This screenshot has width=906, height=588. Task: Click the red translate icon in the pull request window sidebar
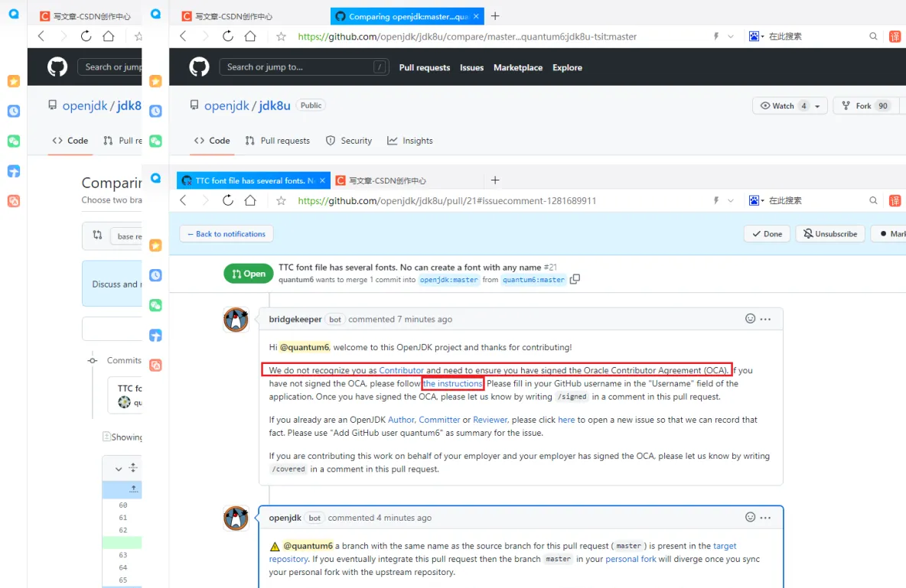click(x=155, y=365)
